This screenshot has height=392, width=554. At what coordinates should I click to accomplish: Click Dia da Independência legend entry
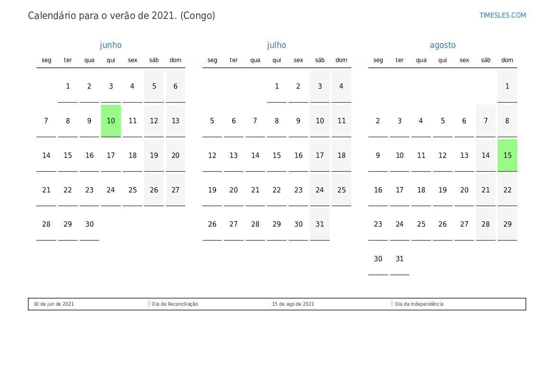click(x=419, y=304)
